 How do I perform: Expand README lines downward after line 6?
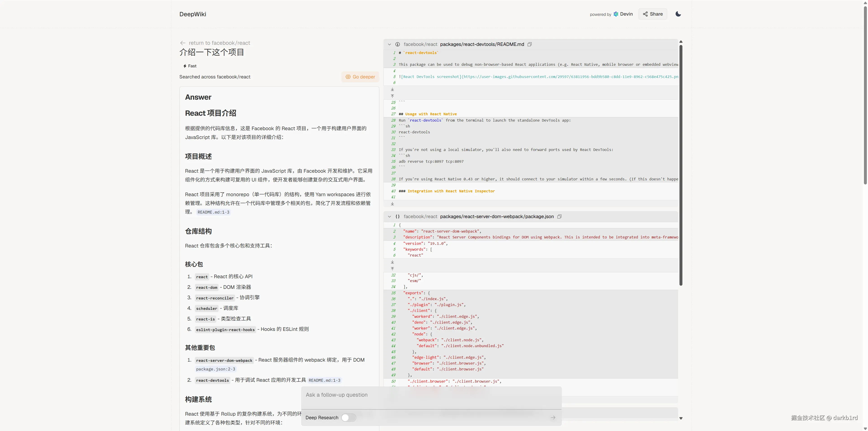click(392, 89)
